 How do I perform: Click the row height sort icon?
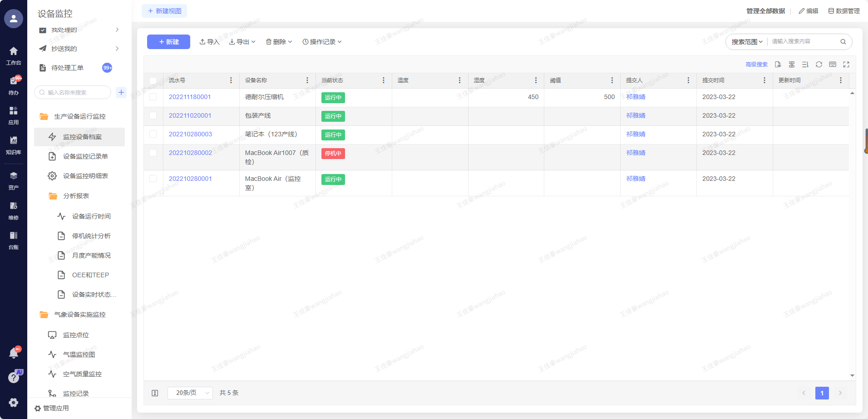coord(805,65)
